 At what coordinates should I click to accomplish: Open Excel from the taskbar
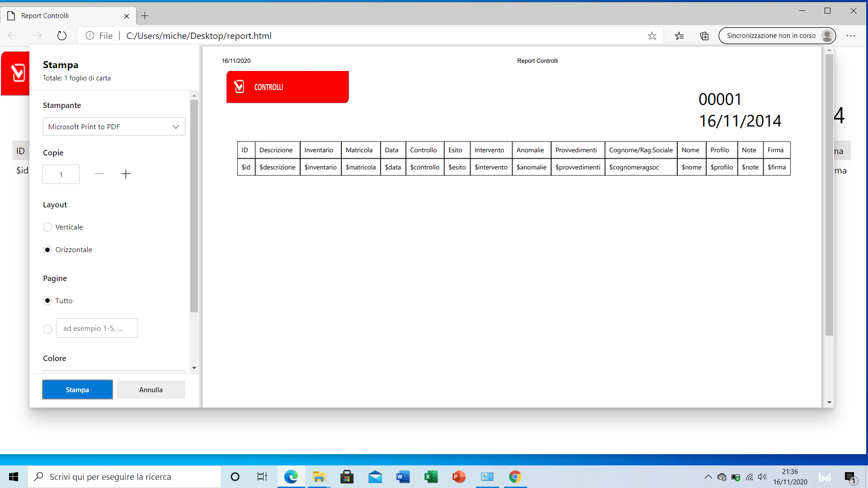[431, 477]
